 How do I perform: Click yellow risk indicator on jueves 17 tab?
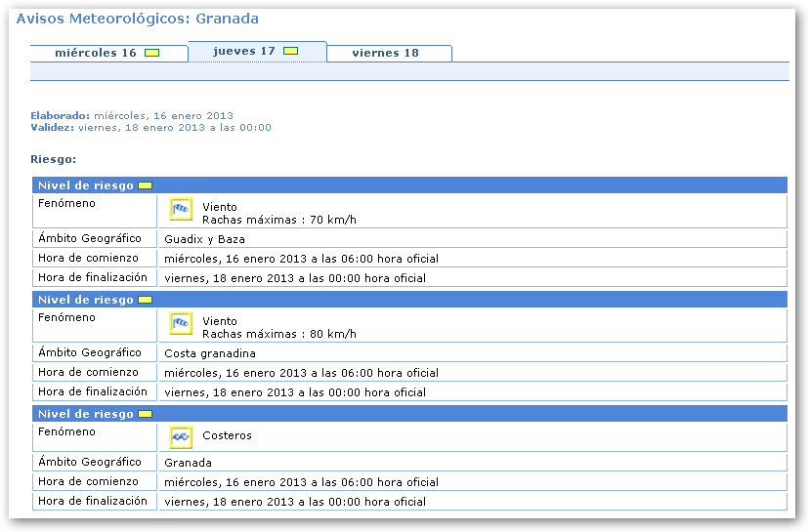click(x=290, y=51)
